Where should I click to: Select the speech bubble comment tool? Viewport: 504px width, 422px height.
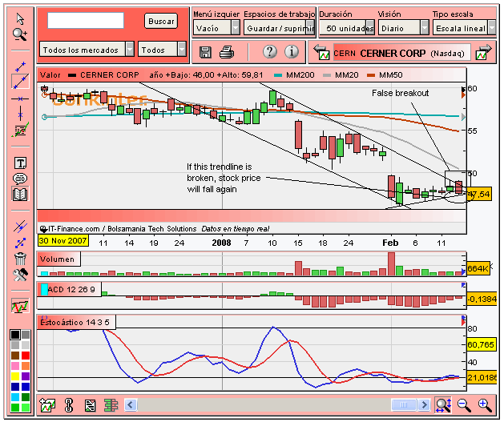20,179
